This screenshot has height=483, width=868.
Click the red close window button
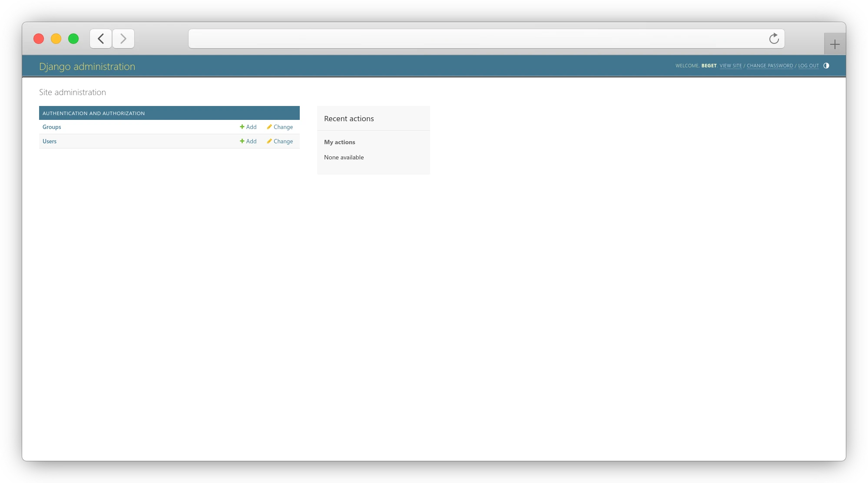pos(39,39)
